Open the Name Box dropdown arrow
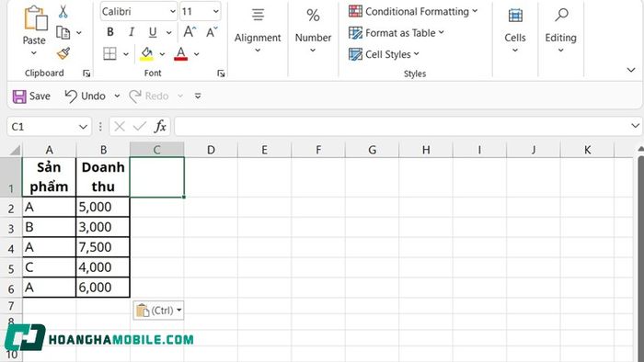This screenshot has width=644, height=362. tap(84, 127)
